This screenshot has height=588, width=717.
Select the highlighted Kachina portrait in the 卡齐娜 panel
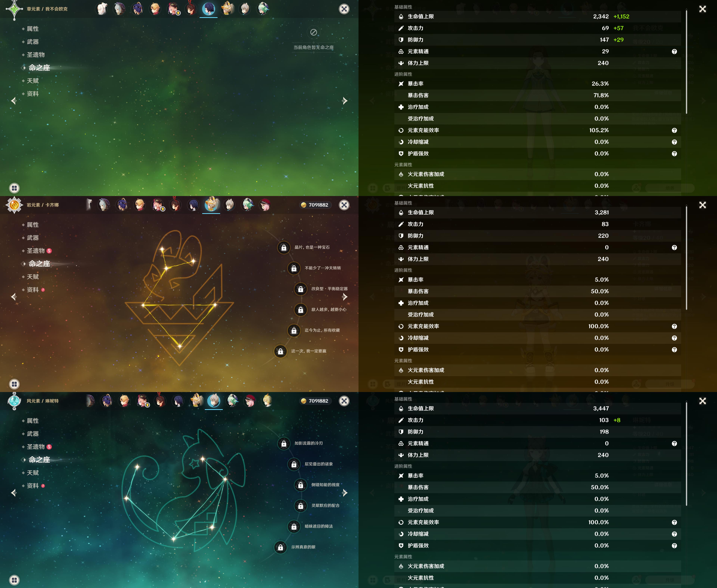pos(211,204)
